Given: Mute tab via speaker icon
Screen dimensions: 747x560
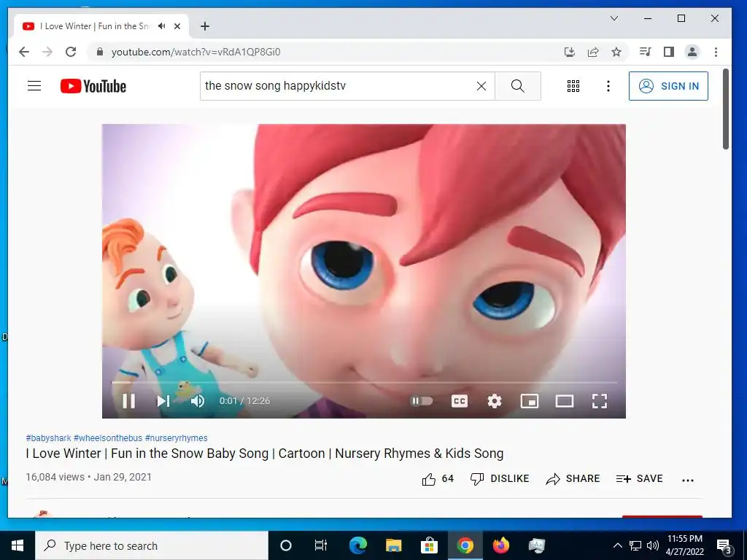Looking at the screenshot, I should (162, 26).
